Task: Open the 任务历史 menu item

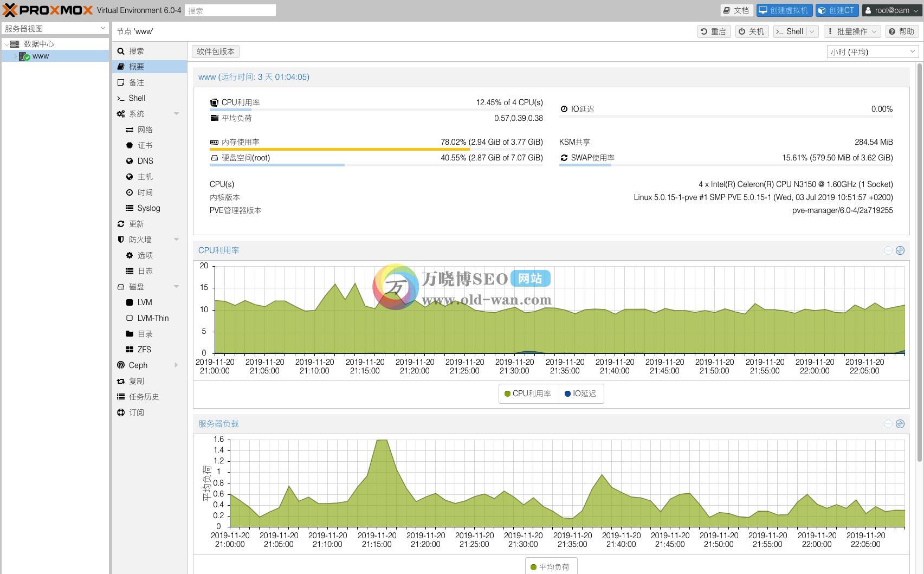Action: click(150, 397)
